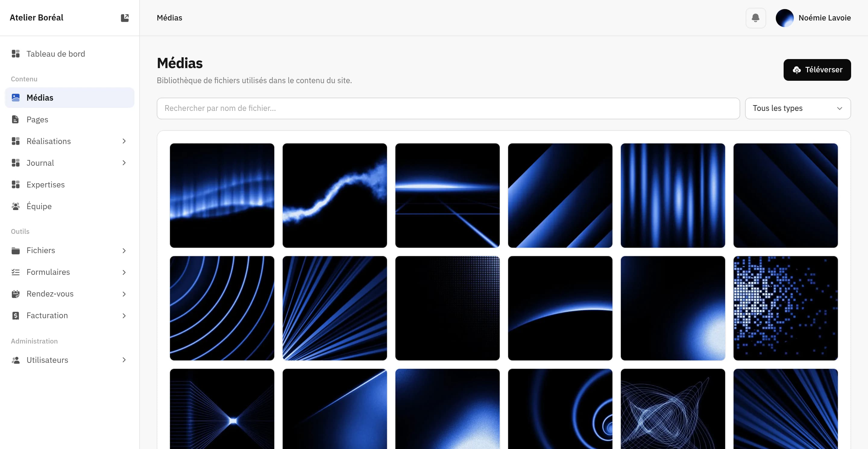Click the Médias breadcrumb in header

[x=169, y=18]
